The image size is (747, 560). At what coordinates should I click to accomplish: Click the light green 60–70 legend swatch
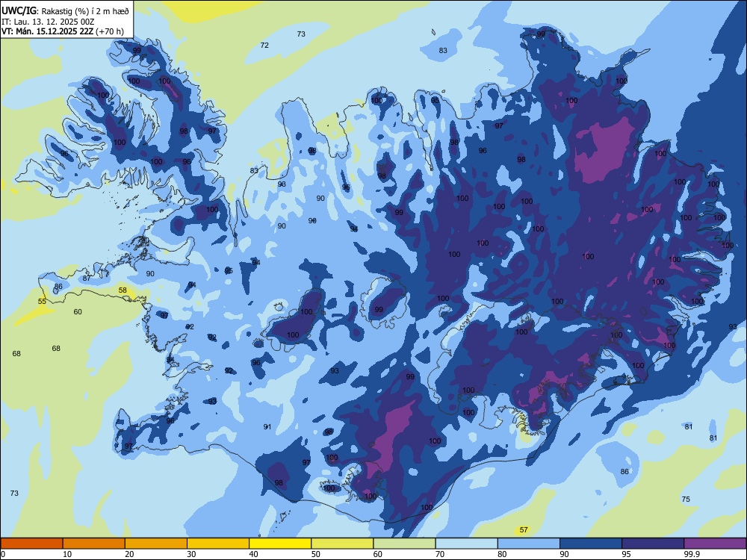click(404, 544)
